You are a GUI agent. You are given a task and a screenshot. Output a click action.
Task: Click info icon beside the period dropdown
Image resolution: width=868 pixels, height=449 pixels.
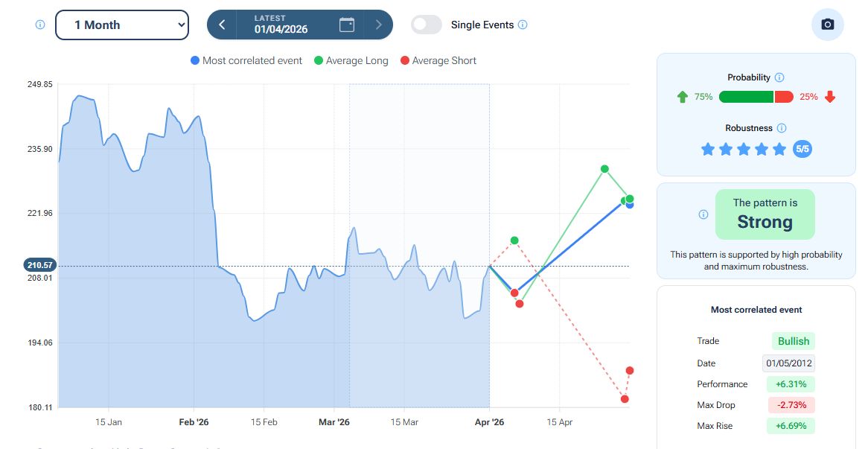click(x=40, y=25)
